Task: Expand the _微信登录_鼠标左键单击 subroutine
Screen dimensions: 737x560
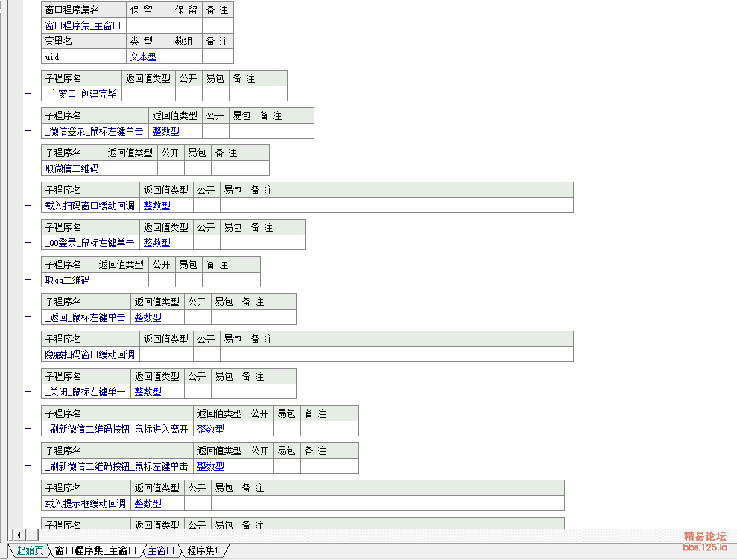Action: [x=28, y=131]
